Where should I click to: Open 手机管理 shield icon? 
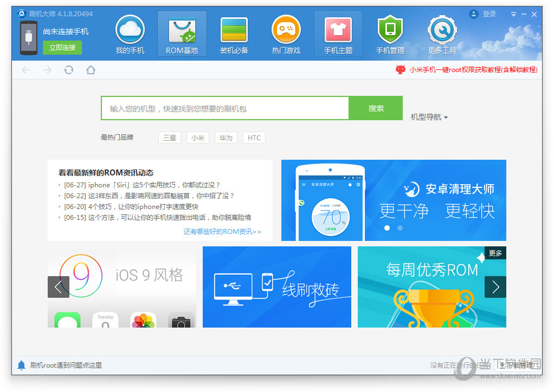pos(390,30)
